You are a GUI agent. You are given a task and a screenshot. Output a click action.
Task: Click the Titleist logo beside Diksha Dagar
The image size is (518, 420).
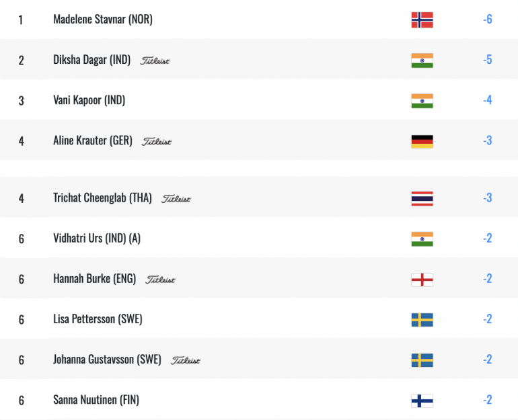[155, 60]
